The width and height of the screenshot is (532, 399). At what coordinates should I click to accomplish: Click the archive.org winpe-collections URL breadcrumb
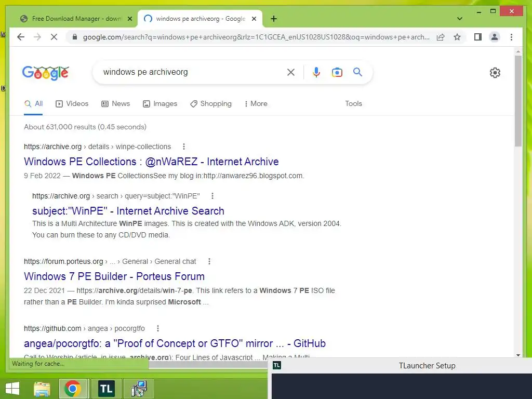point(97,147)
